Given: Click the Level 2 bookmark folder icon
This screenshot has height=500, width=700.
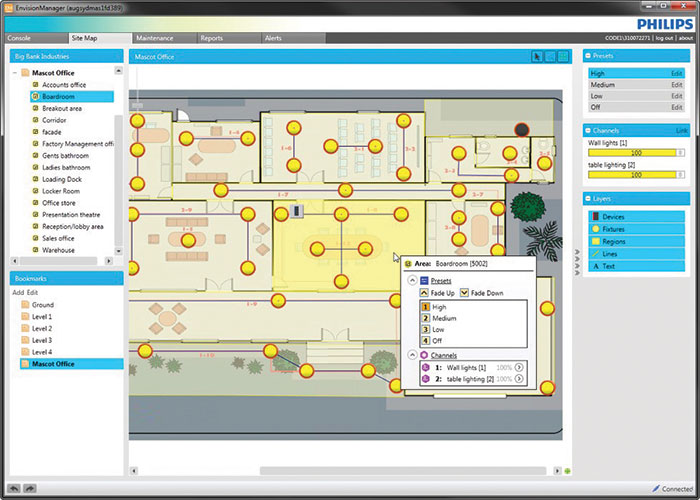Looking at the screenshot, I should click(x=25, y=328).
